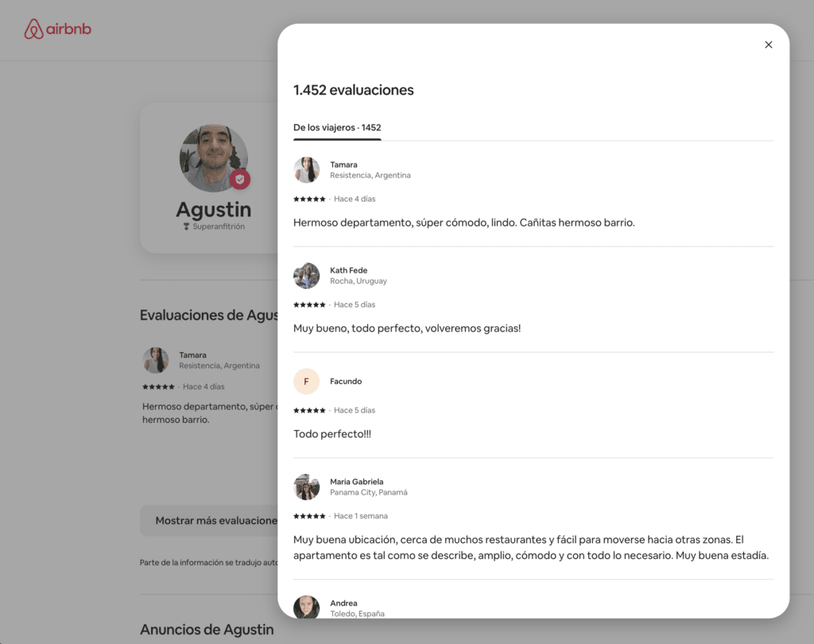Click the review text 'Todo perfecto!!!'
Image resolution: width=814 pixels, height=644 pixels.
coord(332,434)
